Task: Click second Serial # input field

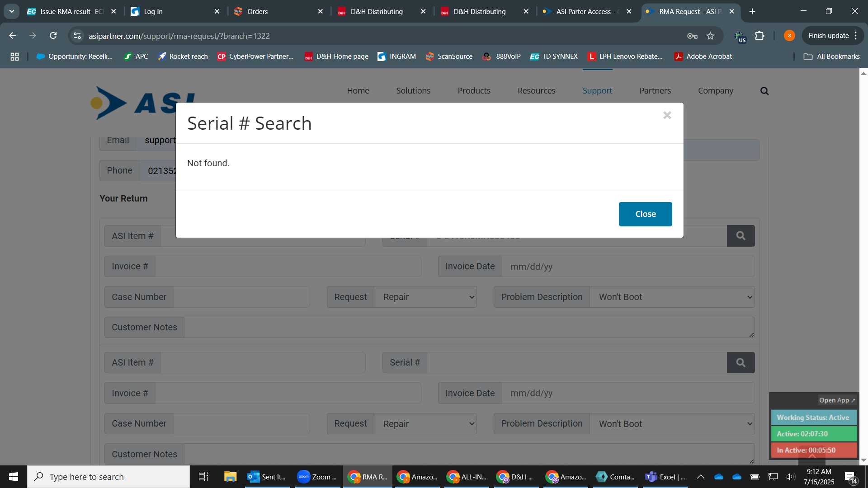Action: coord(577,362)
